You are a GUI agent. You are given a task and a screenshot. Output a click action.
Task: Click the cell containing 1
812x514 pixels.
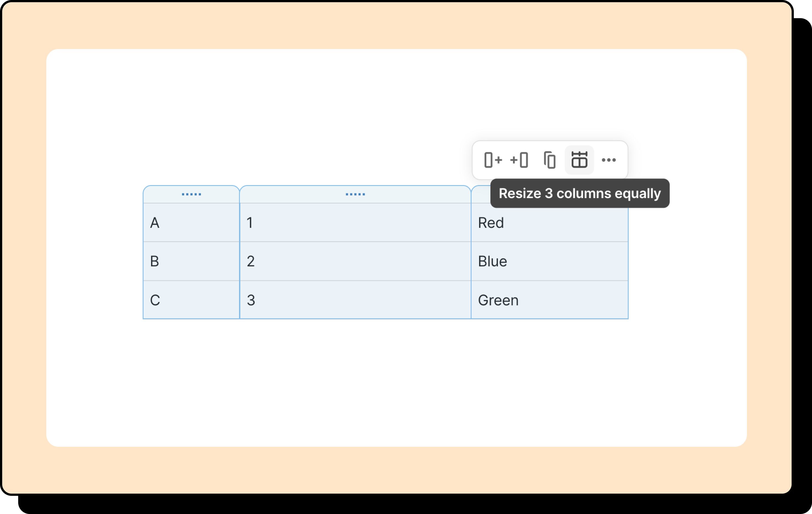click(x=250, y=223)
